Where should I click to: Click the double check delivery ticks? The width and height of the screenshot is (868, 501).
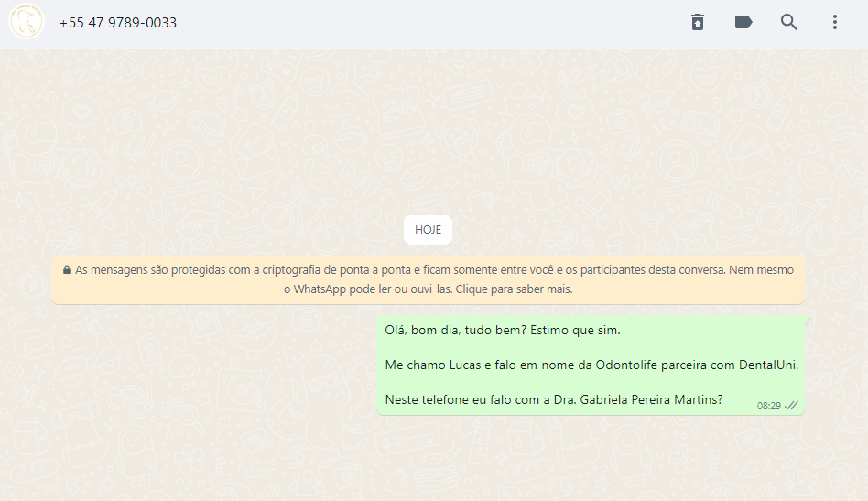[x=791, y=405]
